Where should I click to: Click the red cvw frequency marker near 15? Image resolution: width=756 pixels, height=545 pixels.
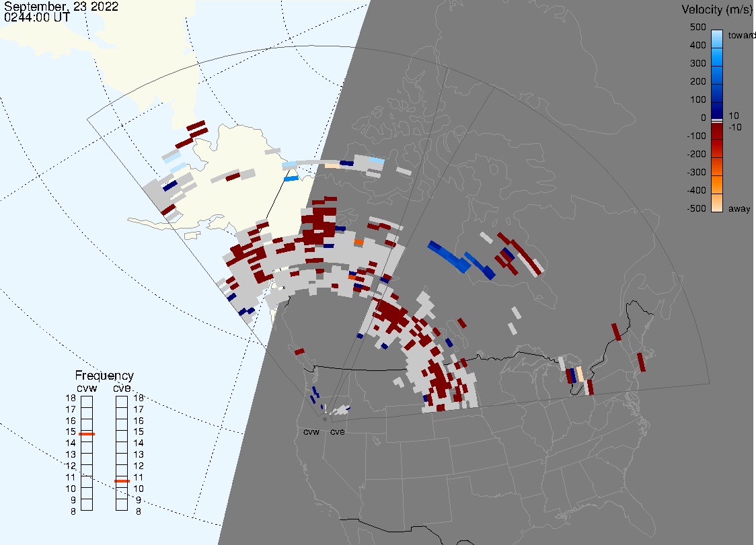coord(87,434)
